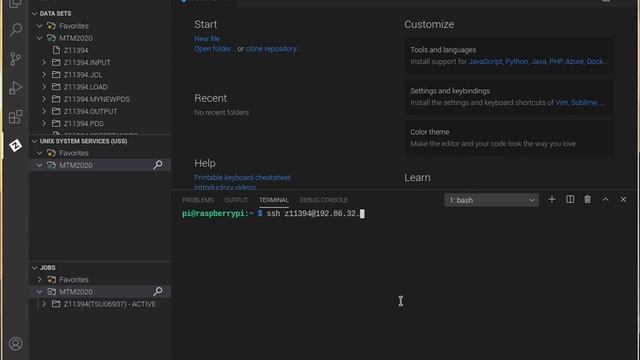Click the clone repository link

[x=272, y=49]
